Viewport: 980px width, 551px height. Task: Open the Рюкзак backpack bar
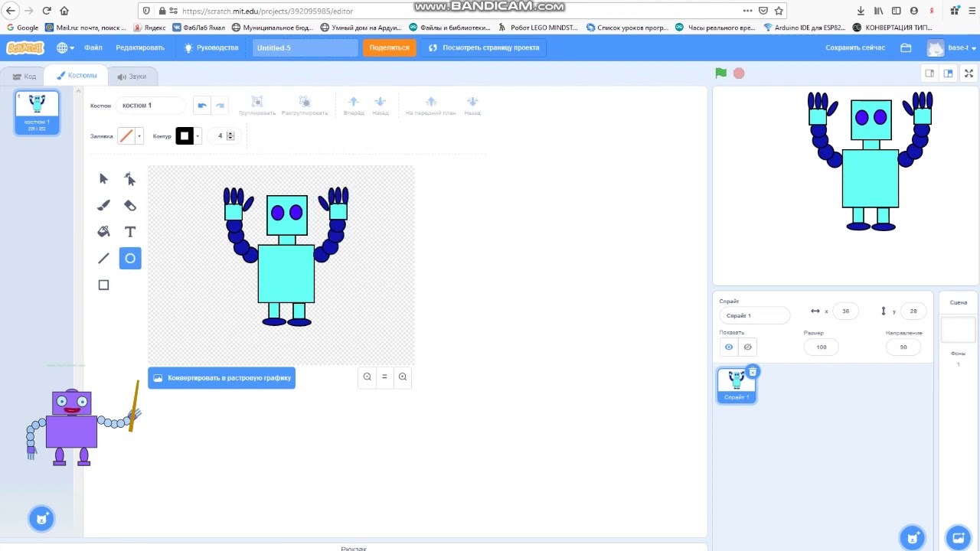click(x=354, y=548)
